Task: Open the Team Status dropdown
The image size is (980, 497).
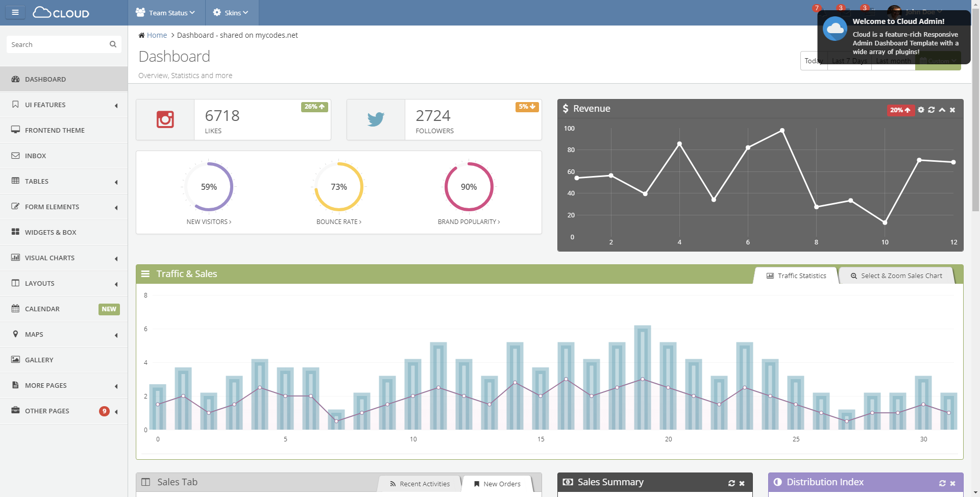Action: [166, 13]
